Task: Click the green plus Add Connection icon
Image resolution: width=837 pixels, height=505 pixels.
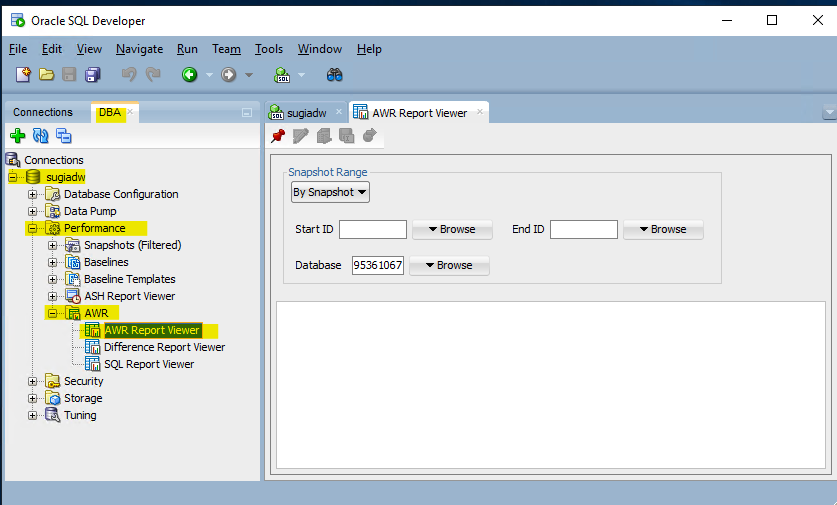Action: 18,136
